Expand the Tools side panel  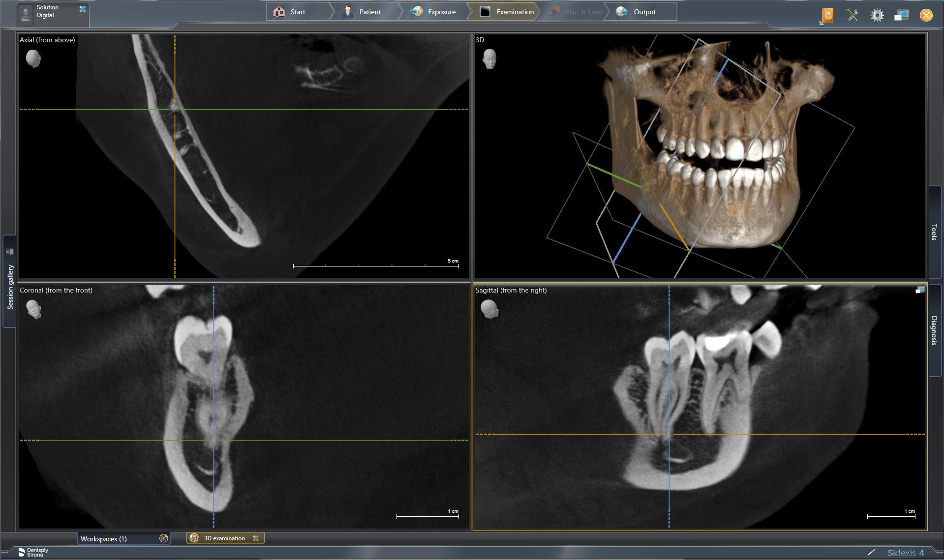pyautogui.click(x=934, y=232)
